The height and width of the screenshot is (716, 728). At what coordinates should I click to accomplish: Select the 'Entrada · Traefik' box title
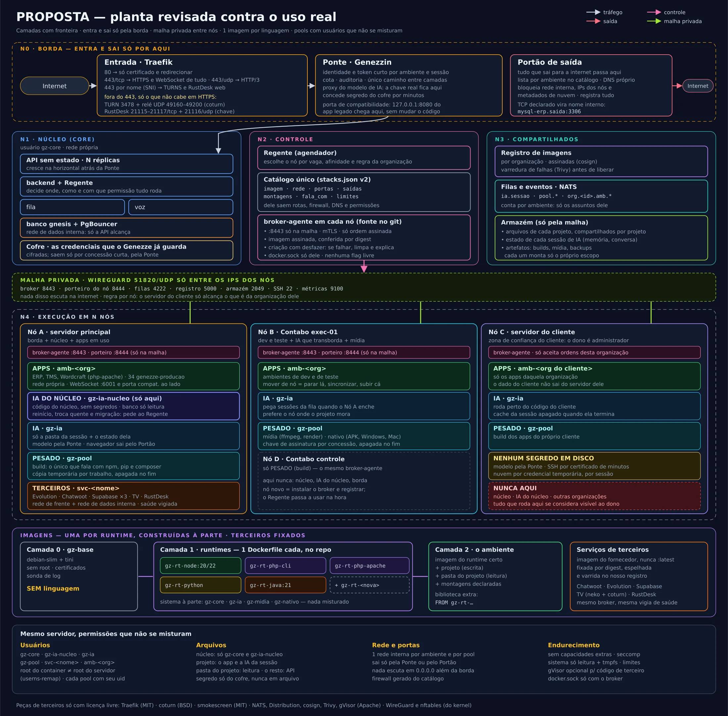click(x=138, y=62)
